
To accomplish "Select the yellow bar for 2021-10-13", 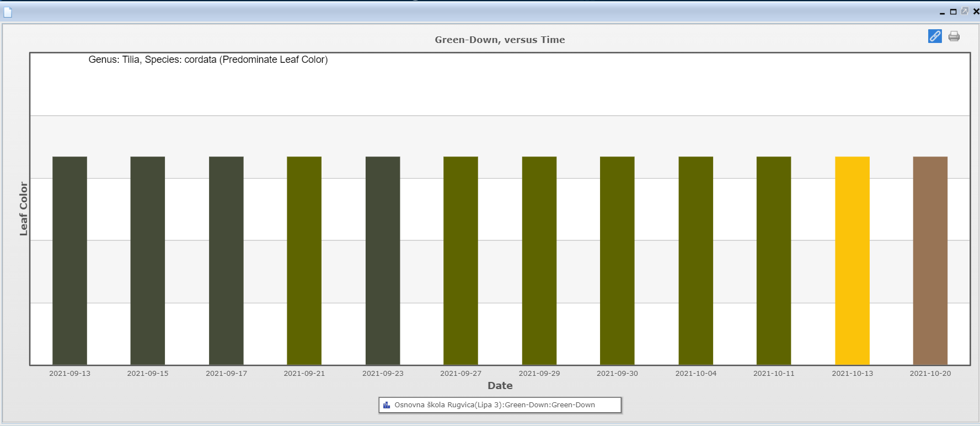I will (852, 260).
